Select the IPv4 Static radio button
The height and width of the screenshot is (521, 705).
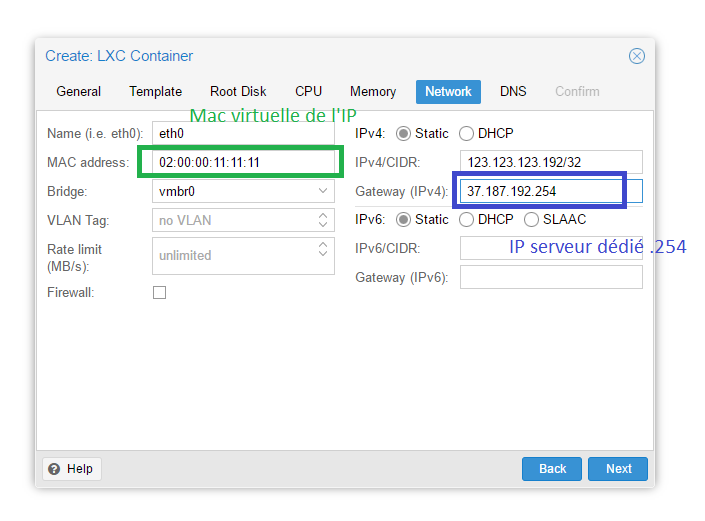click(404, 134)
